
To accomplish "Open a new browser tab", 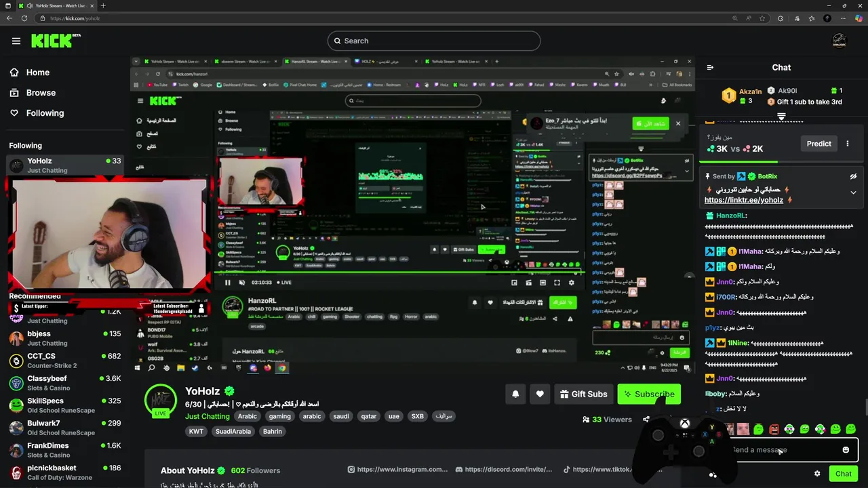I will pyautogui.click(x=103, y=5).
